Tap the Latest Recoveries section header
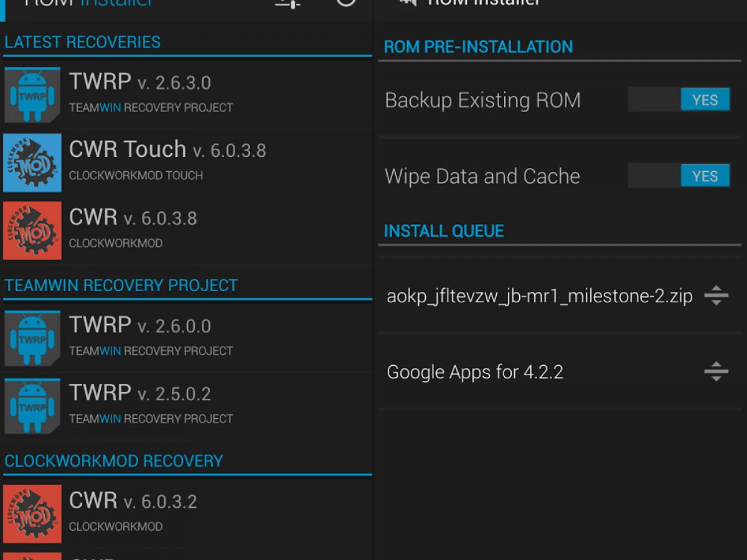 point(83,42)
